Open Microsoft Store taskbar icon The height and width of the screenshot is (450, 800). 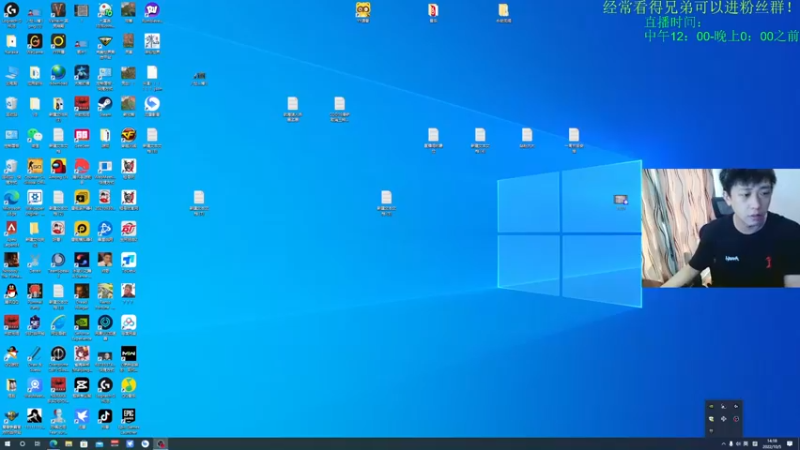[x=84, y=444]
